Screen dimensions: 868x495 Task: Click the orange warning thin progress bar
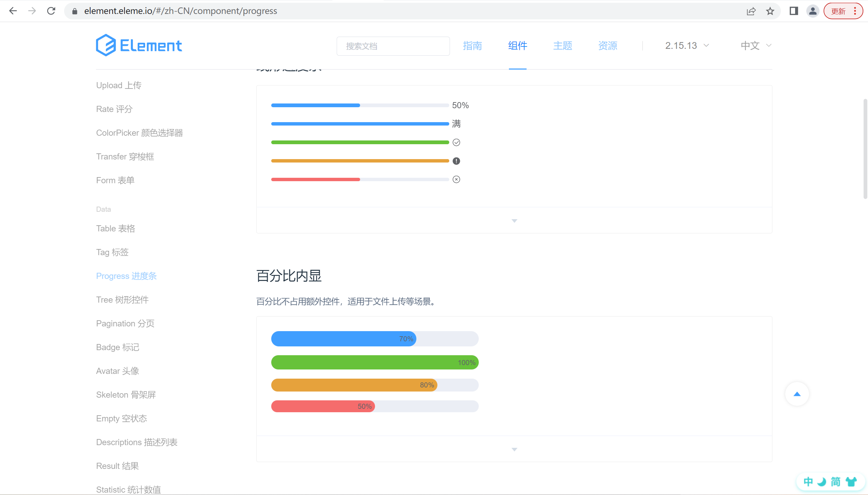tap(360, 161)
